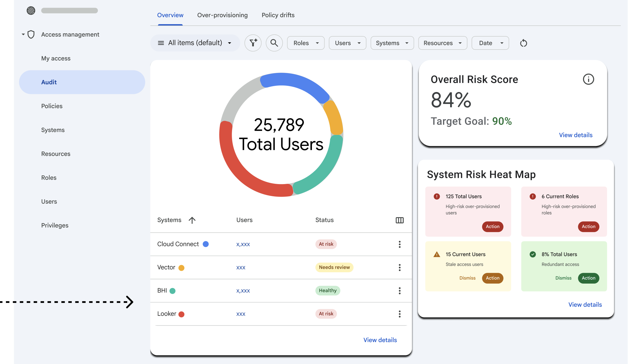Viewport: 628px width, 364px height.
Task: Select Audit in the sidebar
Action: tap(82, 82)
